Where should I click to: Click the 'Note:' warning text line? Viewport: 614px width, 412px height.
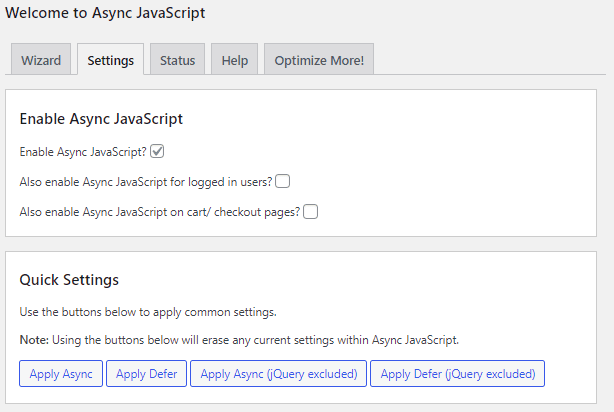click(x=239, y=340)
